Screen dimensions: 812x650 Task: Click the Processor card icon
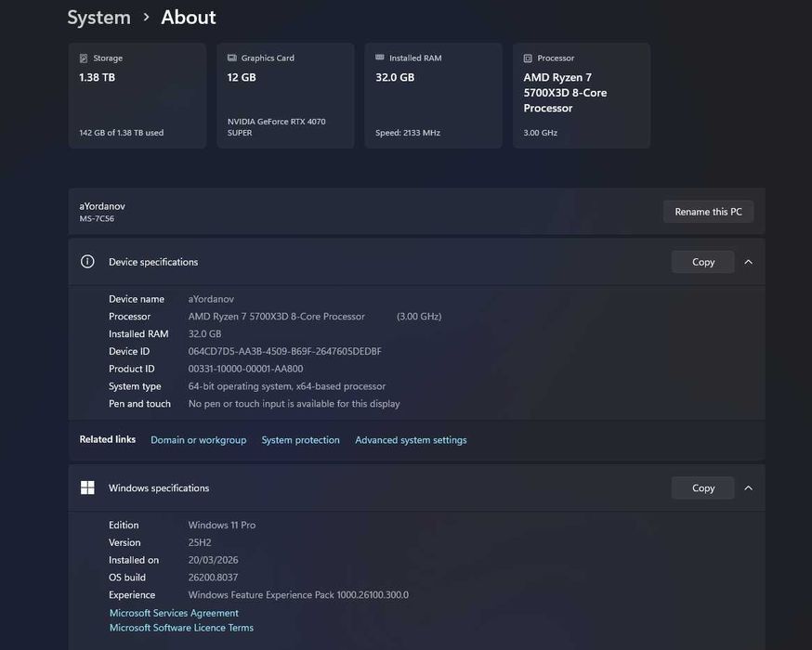click(528, 58)
